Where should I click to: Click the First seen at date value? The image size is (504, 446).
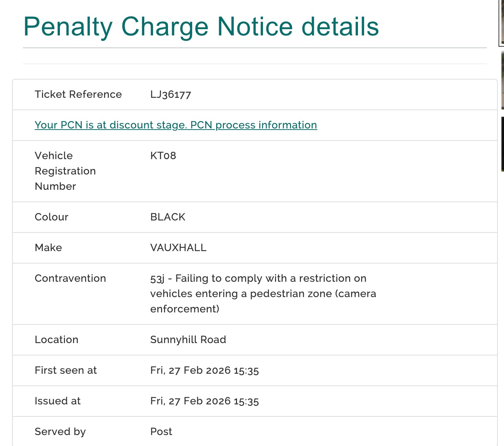(x=205, y=370)
